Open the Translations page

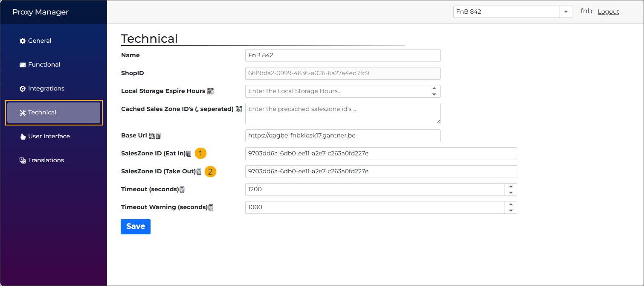(x=46, y=161)
